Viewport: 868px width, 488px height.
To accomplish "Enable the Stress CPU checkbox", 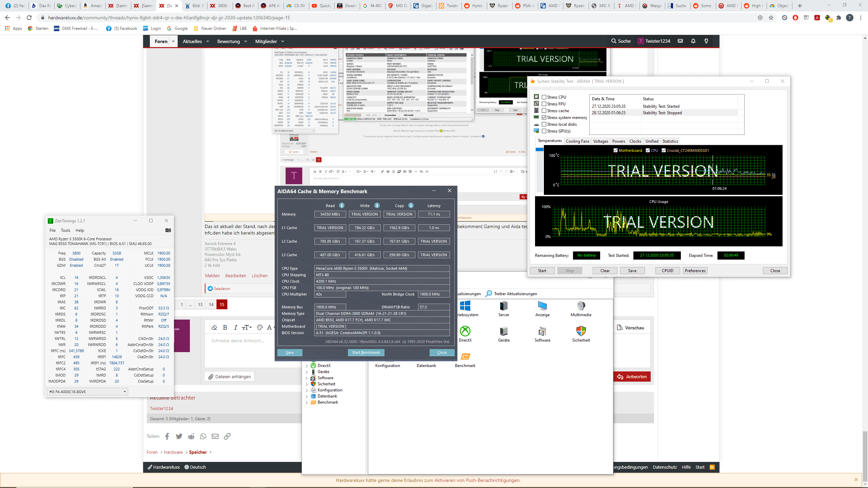I will [x=544, y=97].
